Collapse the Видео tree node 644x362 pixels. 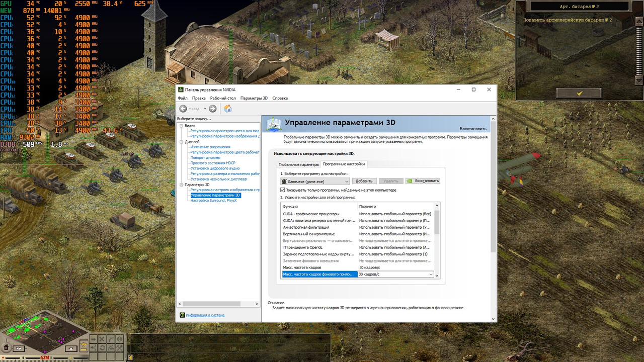click(x=182, y=125)
